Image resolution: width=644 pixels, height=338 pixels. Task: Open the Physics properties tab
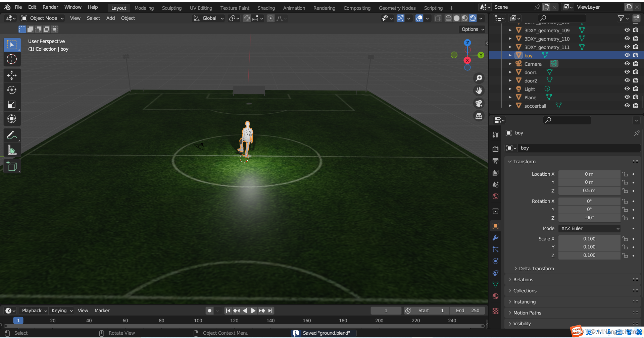(x=495, y=261)
